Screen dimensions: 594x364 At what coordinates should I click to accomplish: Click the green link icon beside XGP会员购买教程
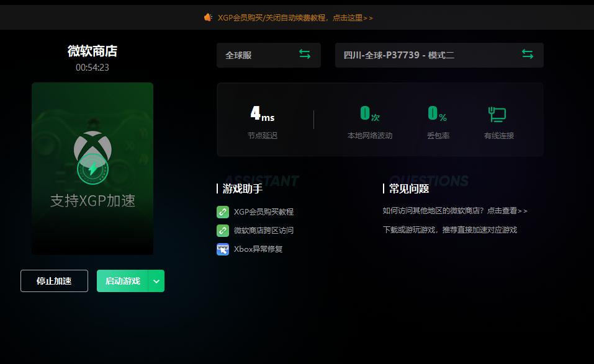tap(223, 211)
